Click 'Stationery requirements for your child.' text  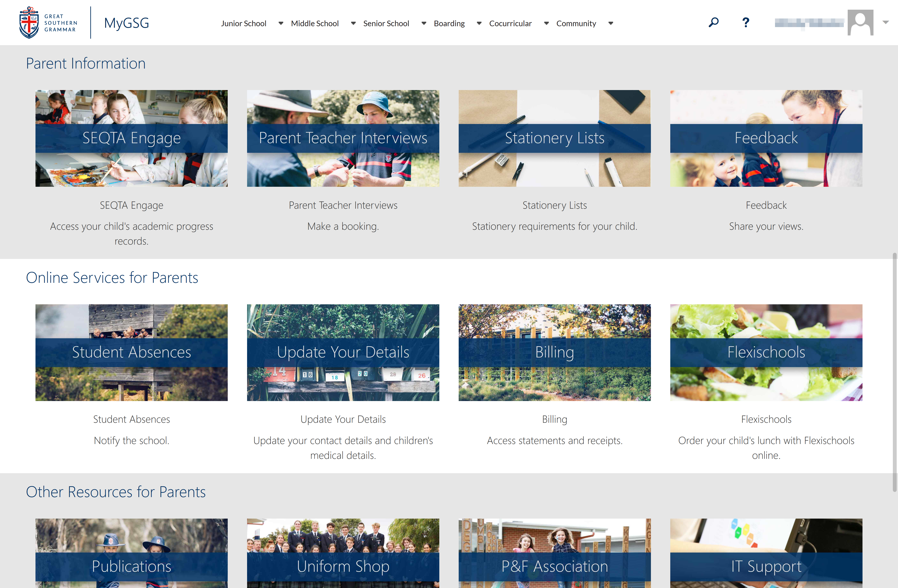pyautogui.click(x=554, y=226)
